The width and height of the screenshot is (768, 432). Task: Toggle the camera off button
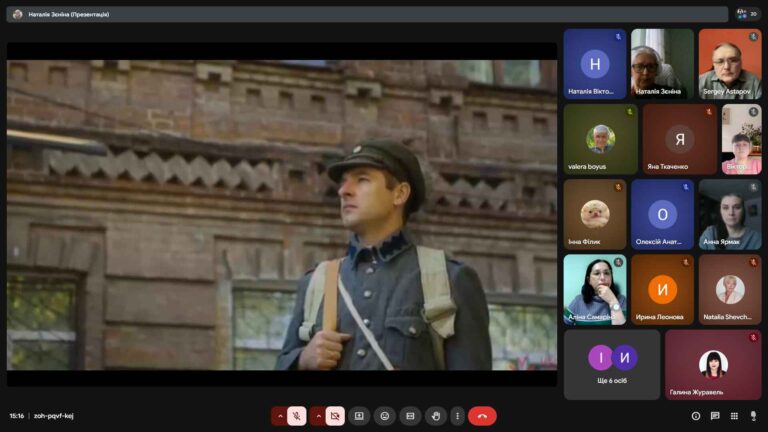335,416
